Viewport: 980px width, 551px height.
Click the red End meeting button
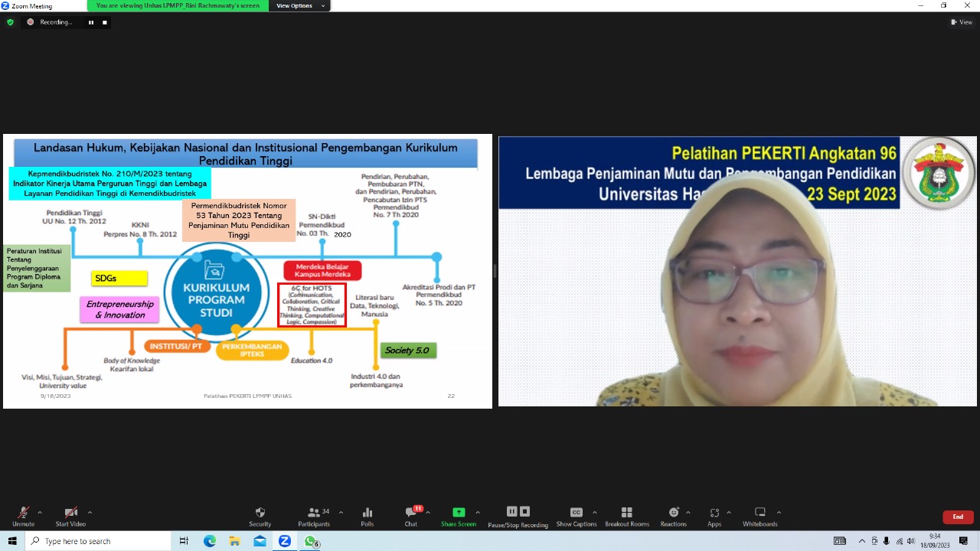tap(958, 517)
